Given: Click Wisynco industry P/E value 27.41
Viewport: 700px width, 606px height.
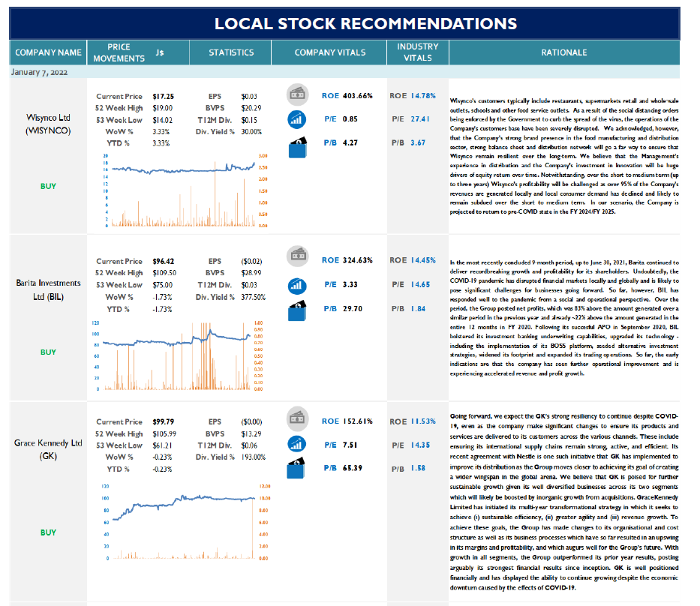Looking at the screenshot, I should [x=420, y=119].
